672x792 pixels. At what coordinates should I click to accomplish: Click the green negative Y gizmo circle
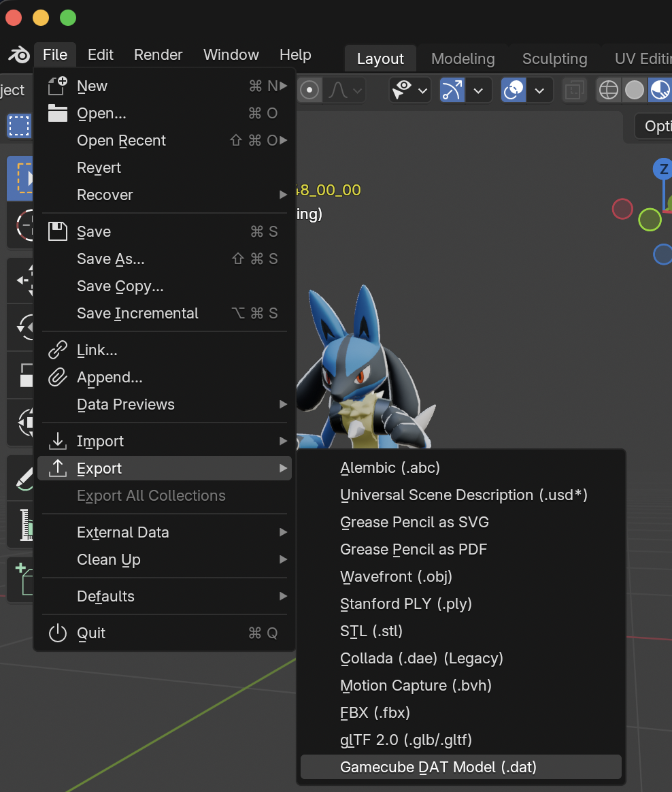coord(650,220)
